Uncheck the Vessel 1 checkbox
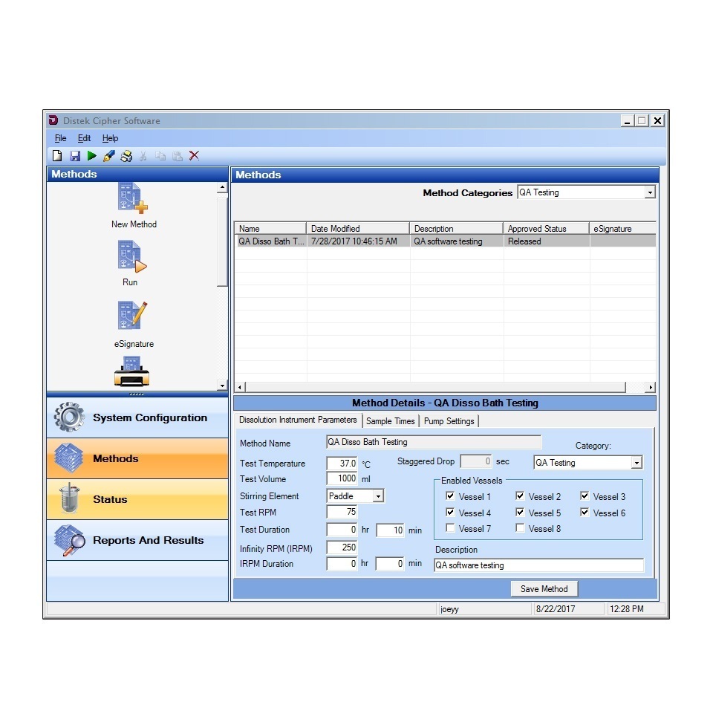The width and height of the screenshot is (713, 728). 451,497
